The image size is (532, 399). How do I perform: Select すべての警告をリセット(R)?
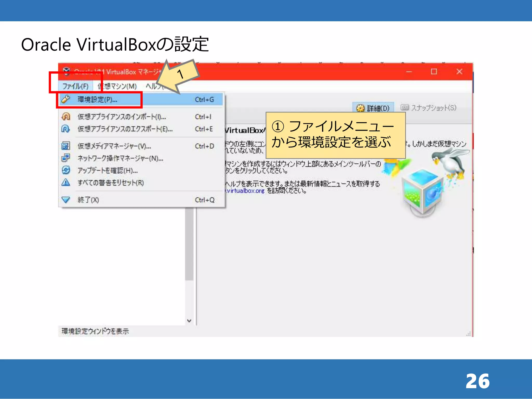coord(141,183)
